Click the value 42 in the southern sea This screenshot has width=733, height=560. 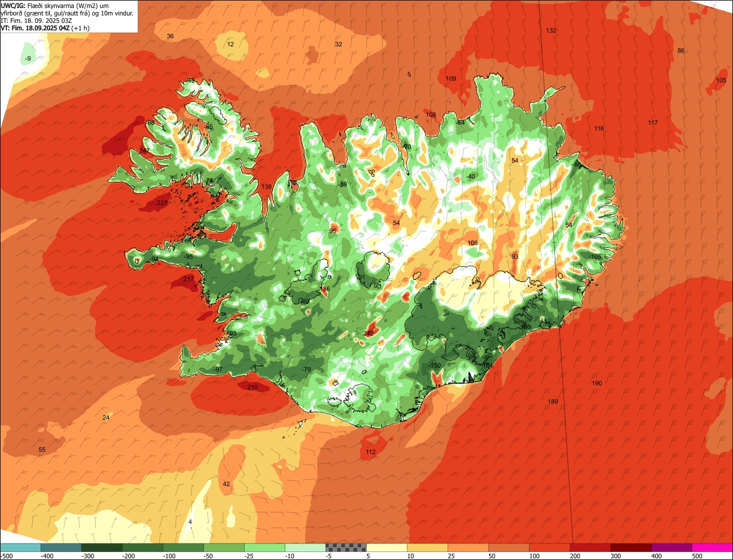tap(226, 484)
